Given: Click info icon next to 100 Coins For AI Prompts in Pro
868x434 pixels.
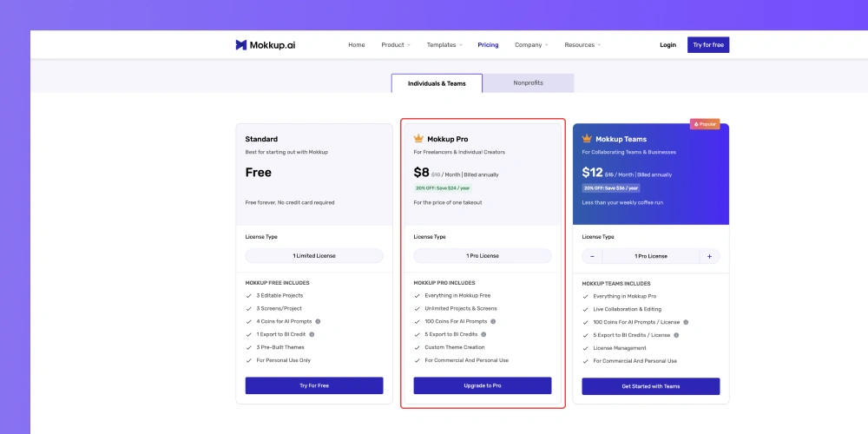Looking at the screenshot, I should click(493, 322).
